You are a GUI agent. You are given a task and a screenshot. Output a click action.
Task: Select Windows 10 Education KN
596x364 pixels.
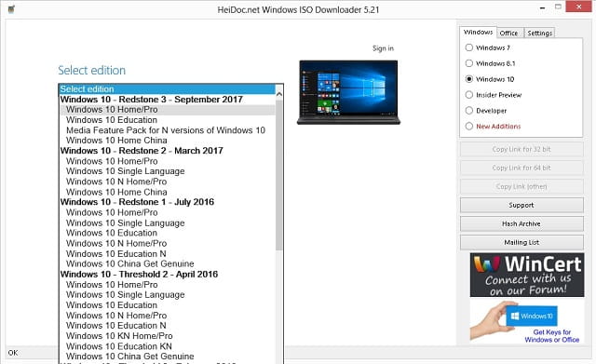click(x=168, y=346)
